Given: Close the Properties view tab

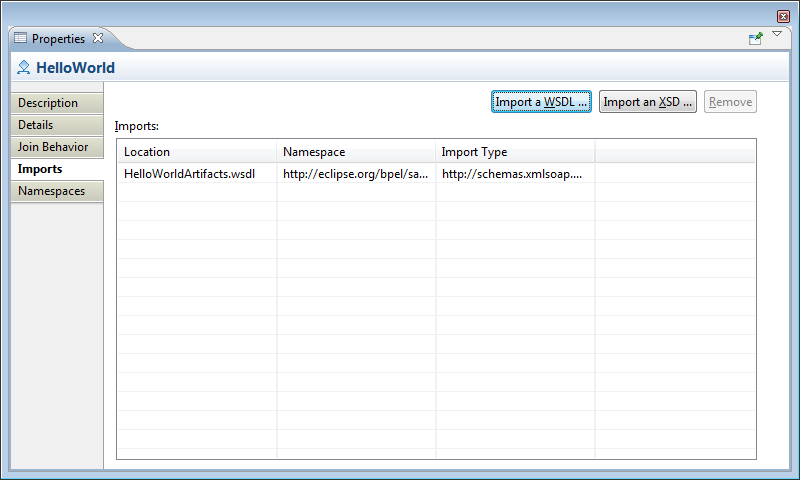Looking at the screenshot, I should point(98,39).
